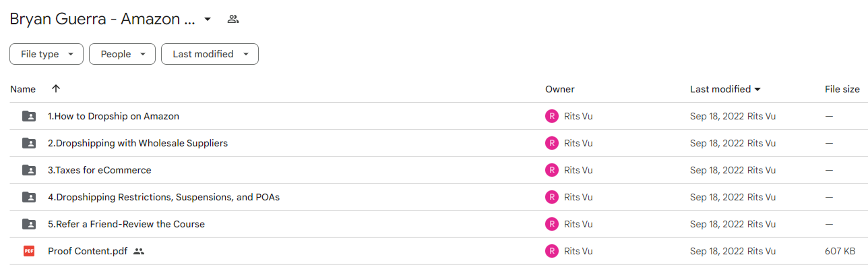This screenshot has width=868, height=280.
Task: Click Rits Vu avatar in Proof Content row
Action: coord(552,251)
